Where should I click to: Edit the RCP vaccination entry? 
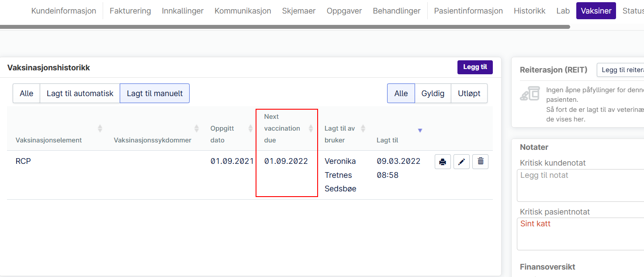[x=461, y=162]
